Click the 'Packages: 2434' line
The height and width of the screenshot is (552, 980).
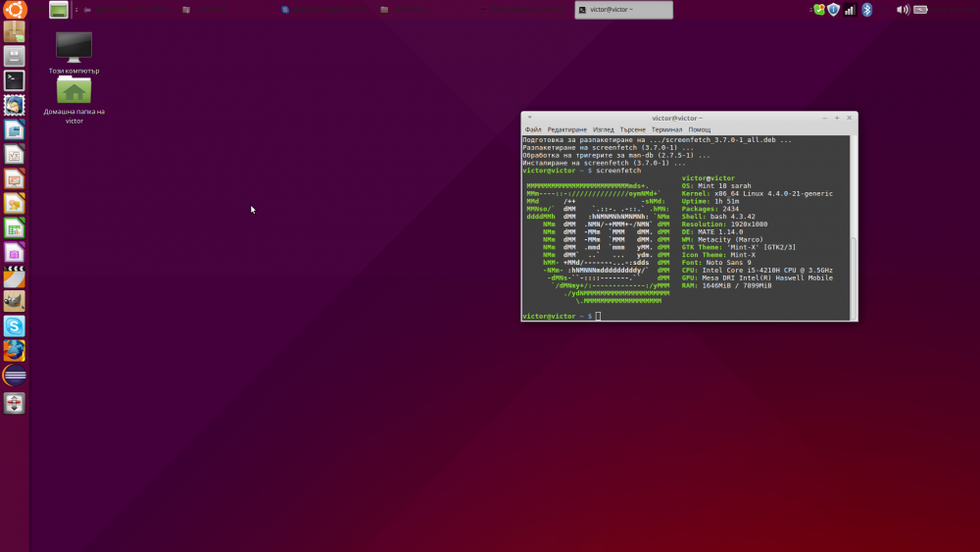[x=710, y=209]
